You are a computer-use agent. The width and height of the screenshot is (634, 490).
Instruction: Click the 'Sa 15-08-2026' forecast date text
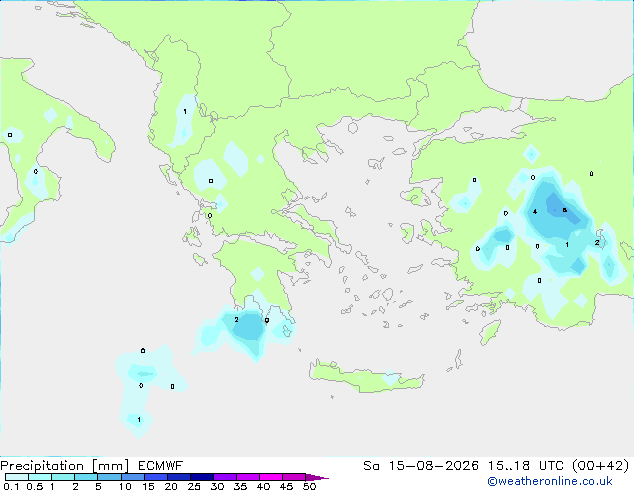tap(421, 466)
